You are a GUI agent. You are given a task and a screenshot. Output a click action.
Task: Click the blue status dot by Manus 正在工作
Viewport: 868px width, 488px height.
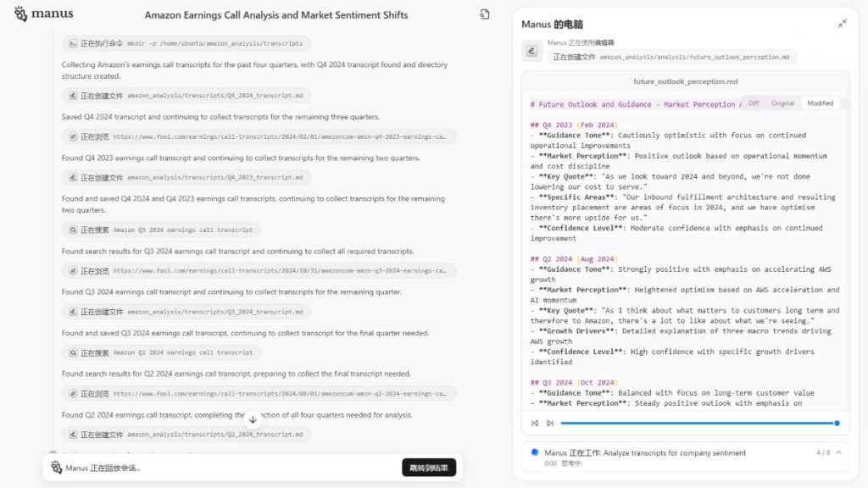(535, 452)
